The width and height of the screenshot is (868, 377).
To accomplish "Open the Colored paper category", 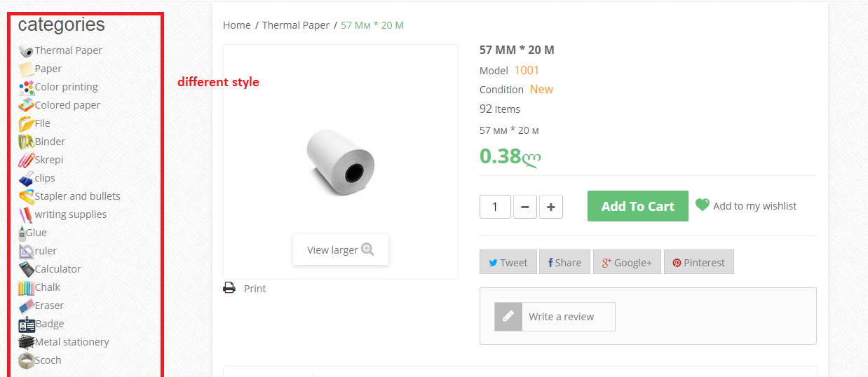I will [67, 105].
